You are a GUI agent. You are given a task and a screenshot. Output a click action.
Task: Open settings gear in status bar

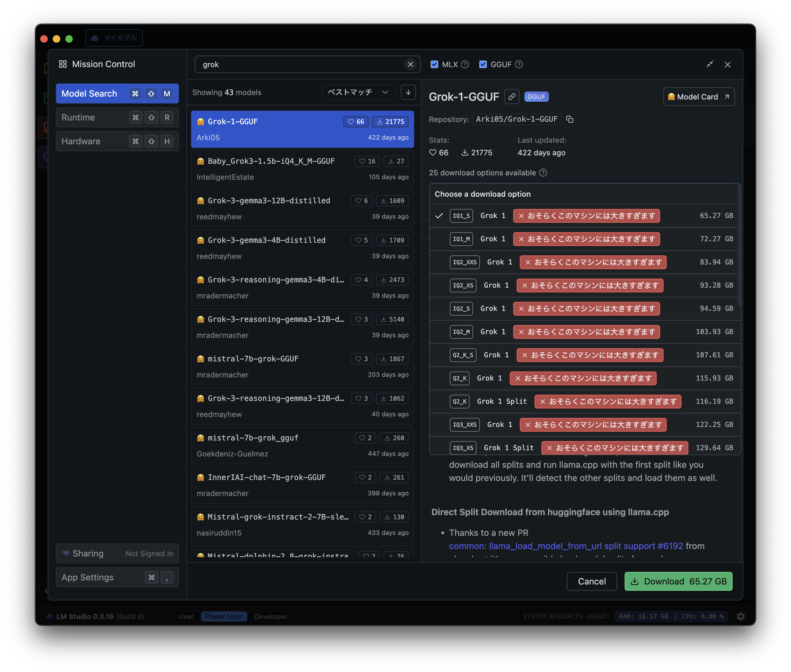[x=740, y=616]
